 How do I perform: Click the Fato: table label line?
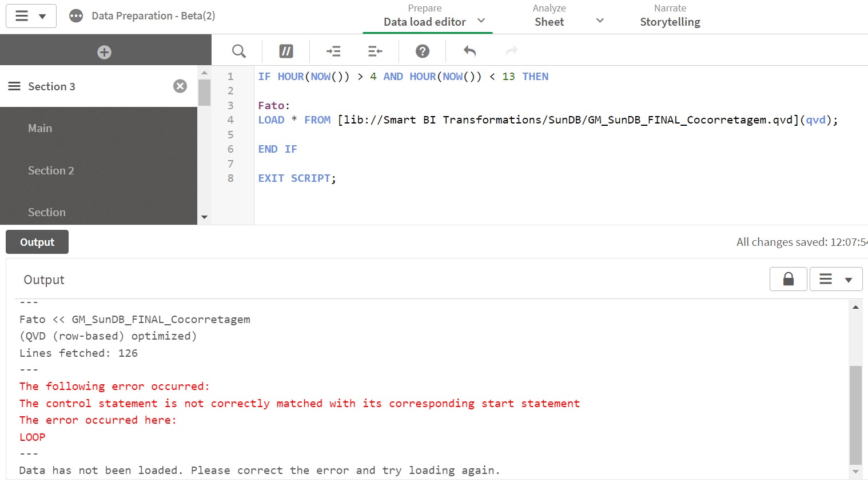click(x=274, y=105)
